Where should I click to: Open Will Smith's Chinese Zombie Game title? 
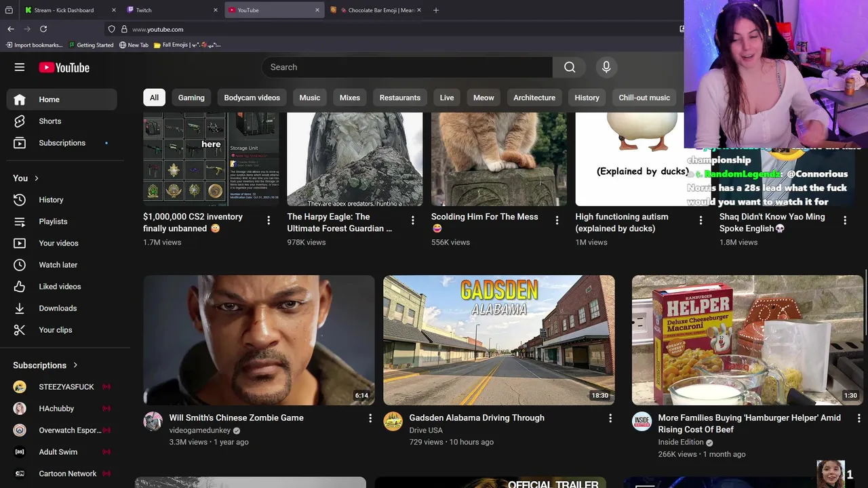(237, 418)
